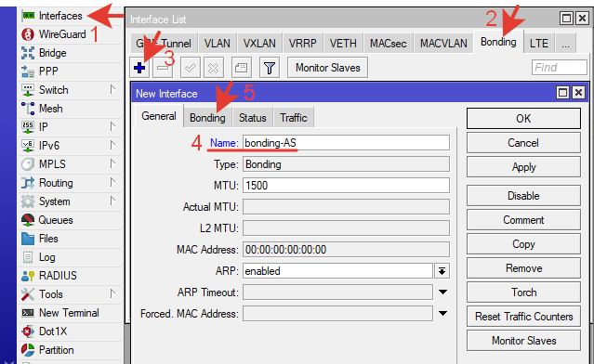Click the minus Remove toolbar button
The height and width of the screenshot is (364, 594).
click(163, 68)
